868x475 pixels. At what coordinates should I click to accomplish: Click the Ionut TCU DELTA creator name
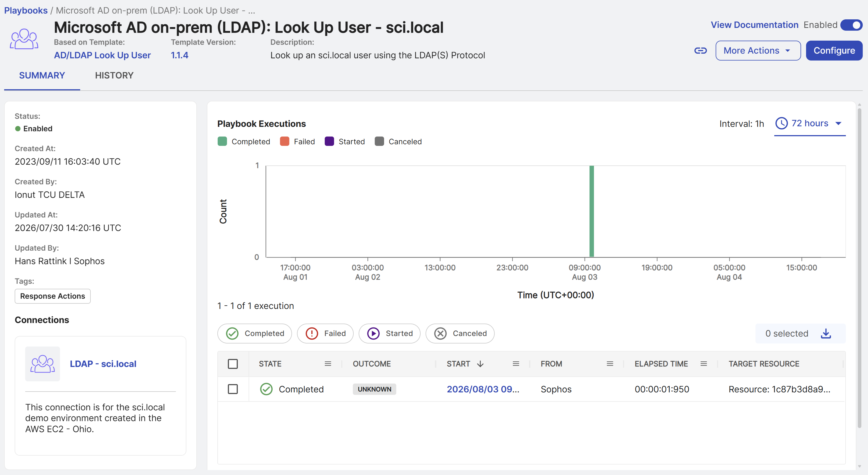click(49, 195)
